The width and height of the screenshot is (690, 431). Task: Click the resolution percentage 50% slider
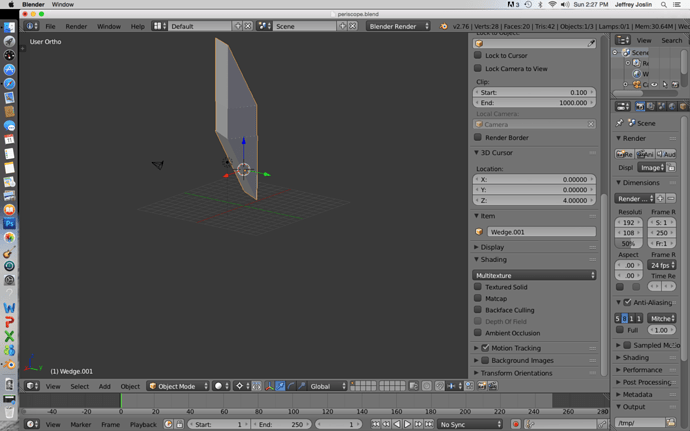pyautogui.click(x=628, y=243)
